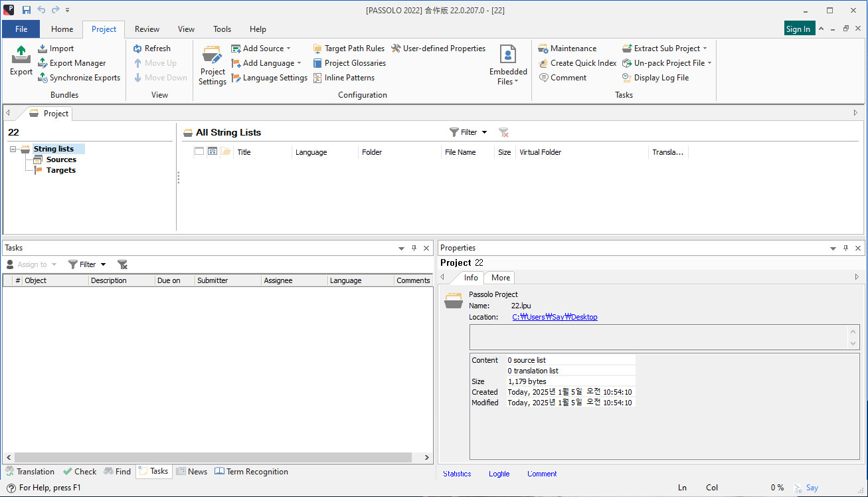This screenshot has height=497, width=868.
Task: Click the Sign In button
Action: pyautogui.click(x=798, y=29)
